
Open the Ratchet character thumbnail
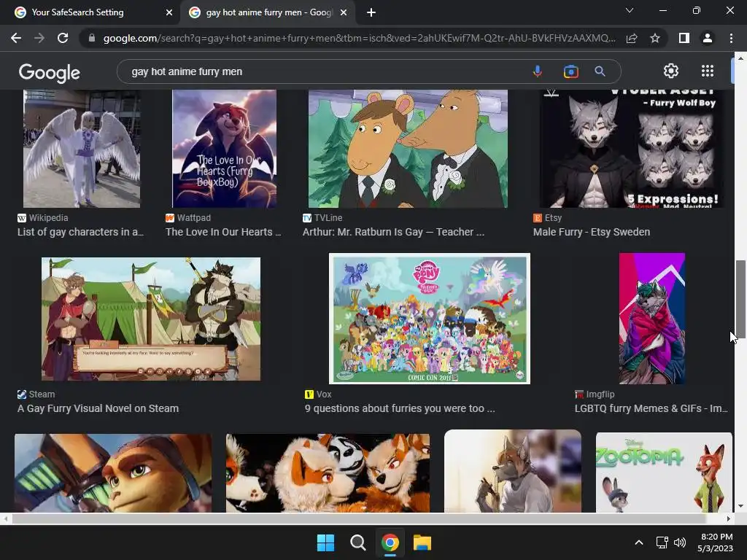(x=113, y=472)
